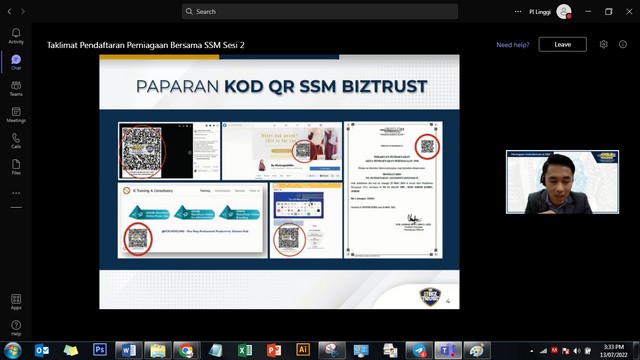Open the Settings and more ellipsis menu
The width and height of the screenshot is (640, 360).
[x=518, y=11]
